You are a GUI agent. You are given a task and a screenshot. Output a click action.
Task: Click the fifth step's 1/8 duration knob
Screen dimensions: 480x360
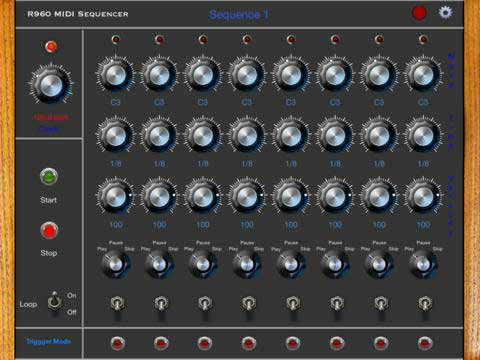(291, 136)
